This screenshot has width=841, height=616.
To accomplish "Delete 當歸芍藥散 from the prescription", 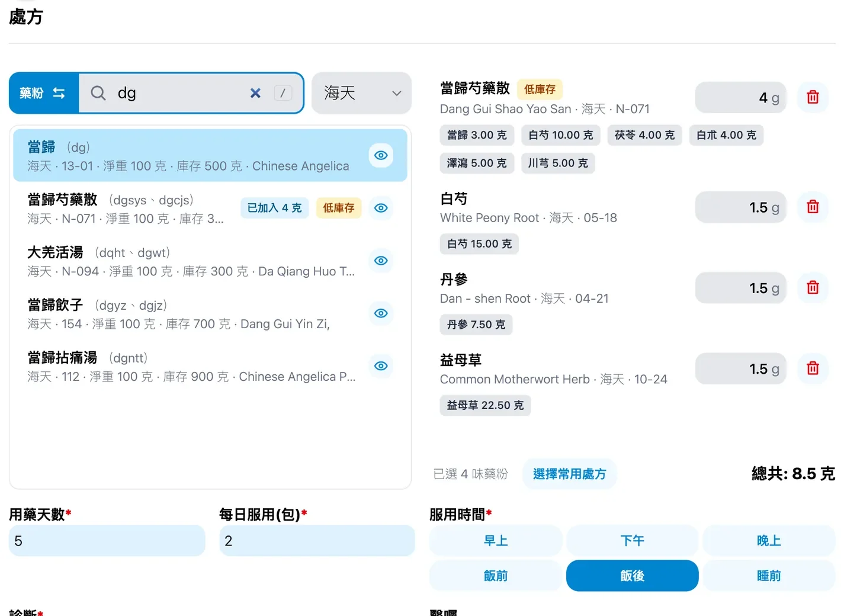I will [x=813, y=97].
